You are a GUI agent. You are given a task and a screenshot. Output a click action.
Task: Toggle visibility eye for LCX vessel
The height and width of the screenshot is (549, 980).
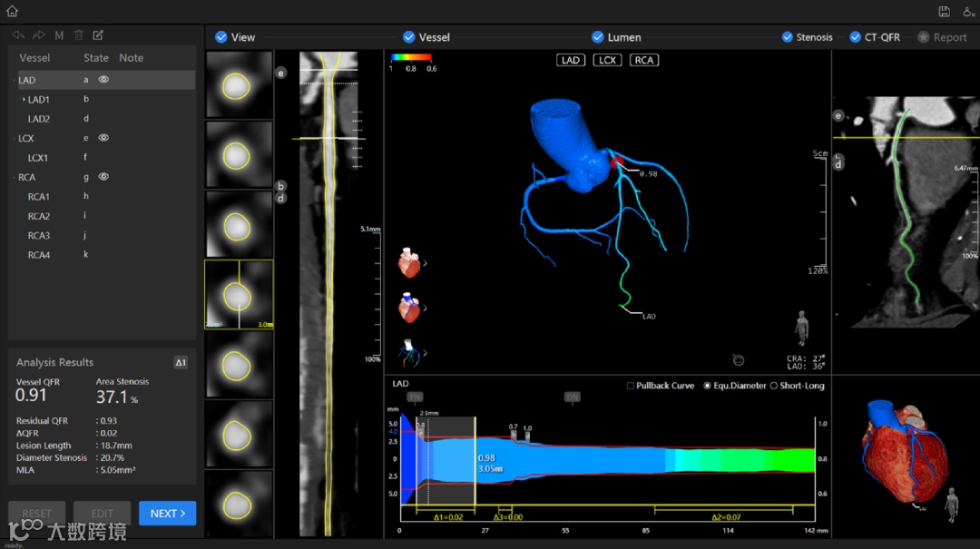tap(103, 138)
